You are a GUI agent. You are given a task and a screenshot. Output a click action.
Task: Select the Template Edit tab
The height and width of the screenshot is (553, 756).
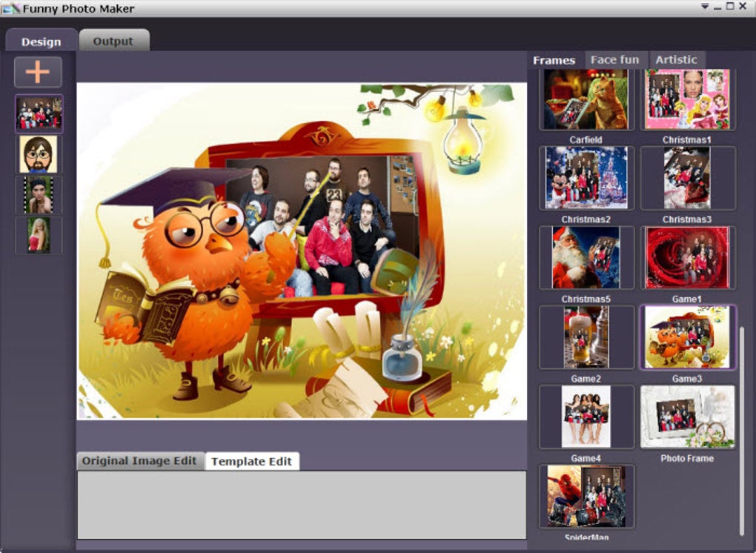252,461
